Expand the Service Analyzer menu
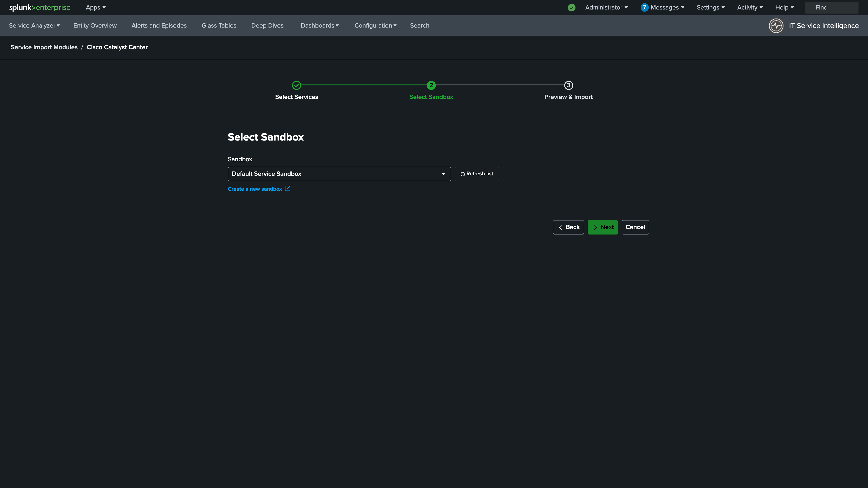The width and height of the screenshot is (868, 488). [x=34, y=26]
